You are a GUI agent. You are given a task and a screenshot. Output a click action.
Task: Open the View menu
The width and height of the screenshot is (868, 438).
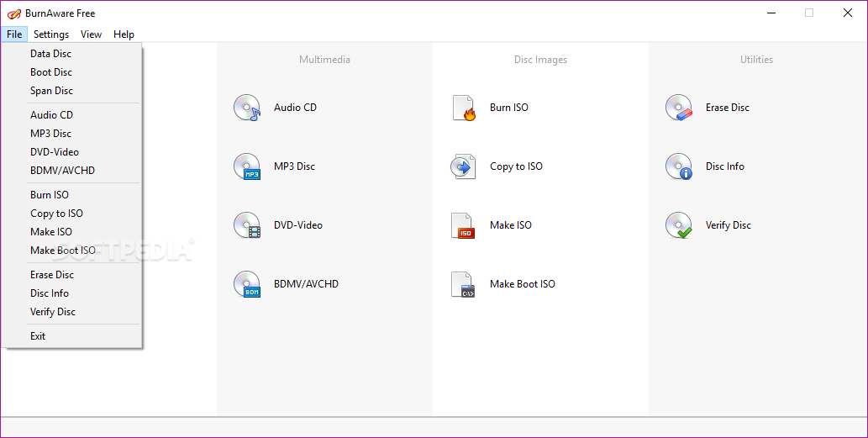click(91, 34)
